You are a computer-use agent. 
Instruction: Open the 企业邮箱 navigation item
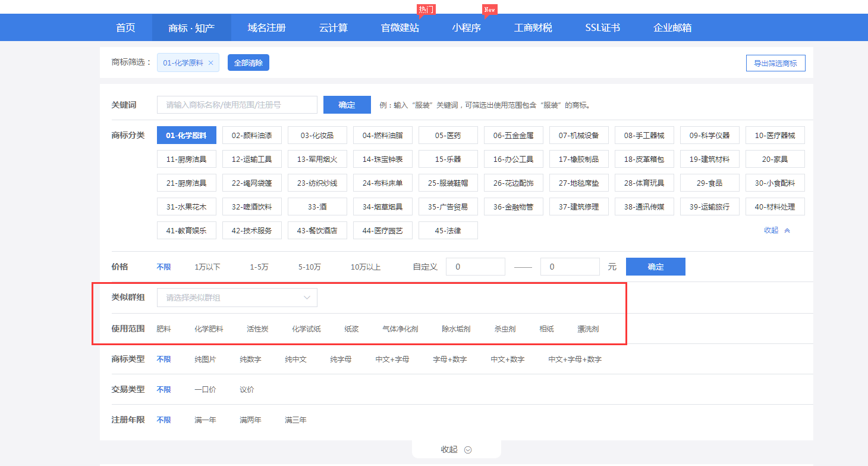[x=672, y=27]
